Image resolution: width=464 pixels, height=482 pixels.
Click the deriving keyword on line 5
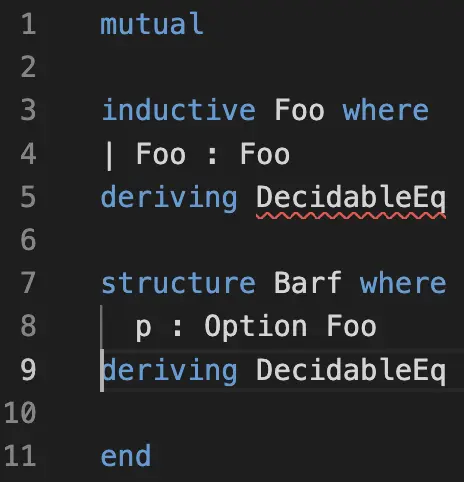tap(169, 198)
